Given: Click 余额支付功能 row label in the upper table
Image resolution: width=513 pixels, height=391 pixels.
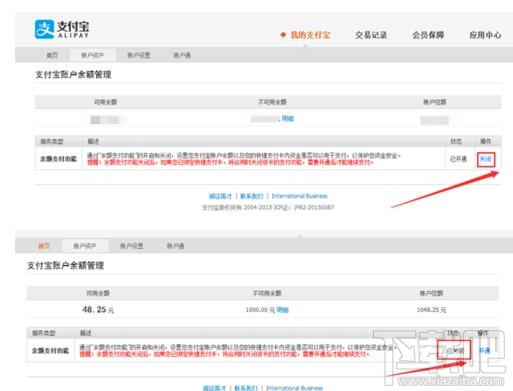Looking at the screenshot, I should pyautogui.click(x=58, y=159).
